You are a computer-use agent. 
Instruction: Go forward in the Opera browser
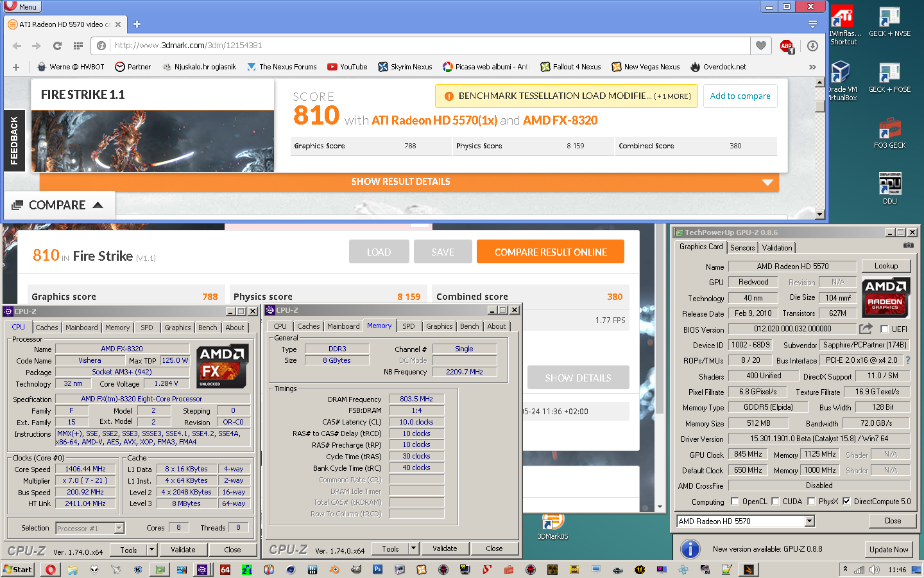[x=37, y=46]
